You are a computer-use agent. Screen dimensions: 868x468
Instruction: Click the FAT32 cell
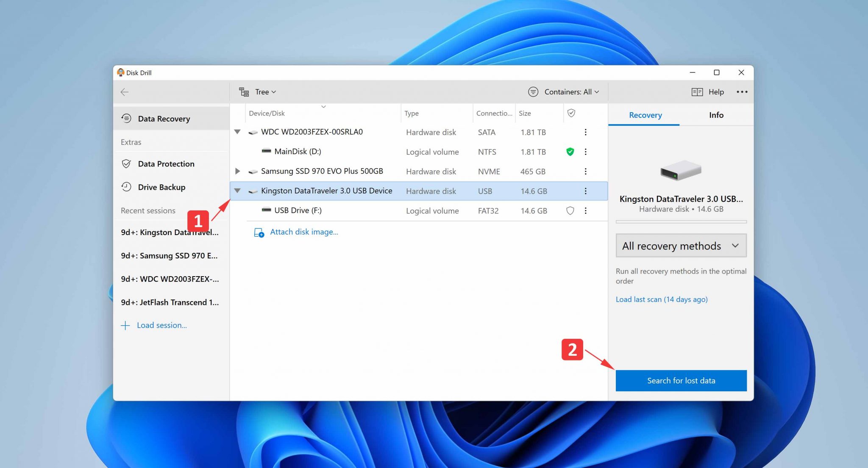click(x=488, y=210)
